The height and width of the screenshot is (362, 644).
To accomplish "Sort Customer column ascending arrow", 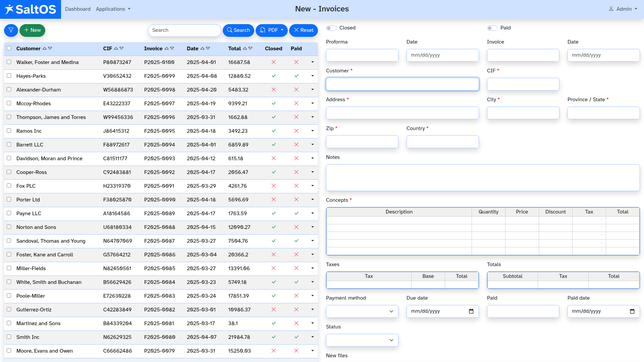I will pyautogui.click(x=44, y=49).
